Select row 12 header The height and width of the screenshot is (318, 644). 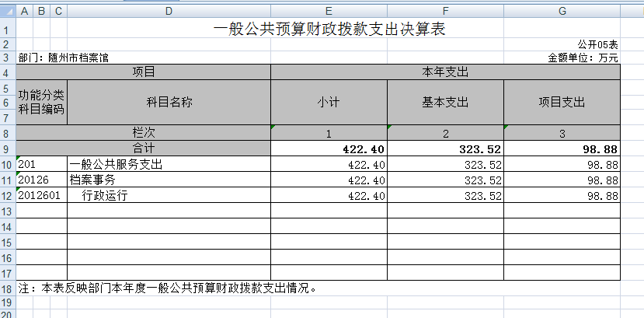pyautogui.click(x=7, y=196)
